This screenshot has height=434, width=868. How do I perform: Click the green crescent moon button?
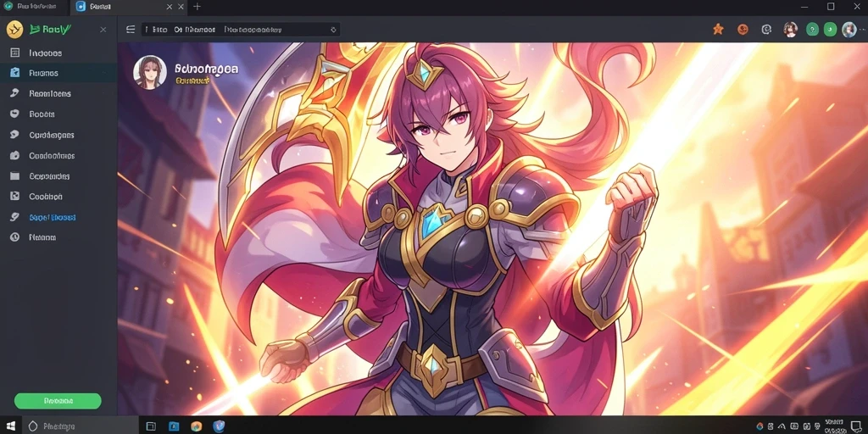(x=830, y=30)
